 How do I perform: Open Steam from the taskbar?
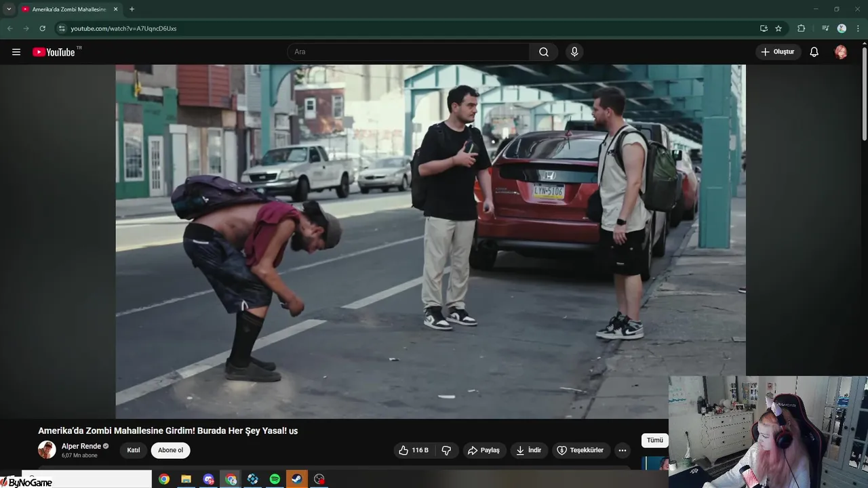(x=297, y=479)
